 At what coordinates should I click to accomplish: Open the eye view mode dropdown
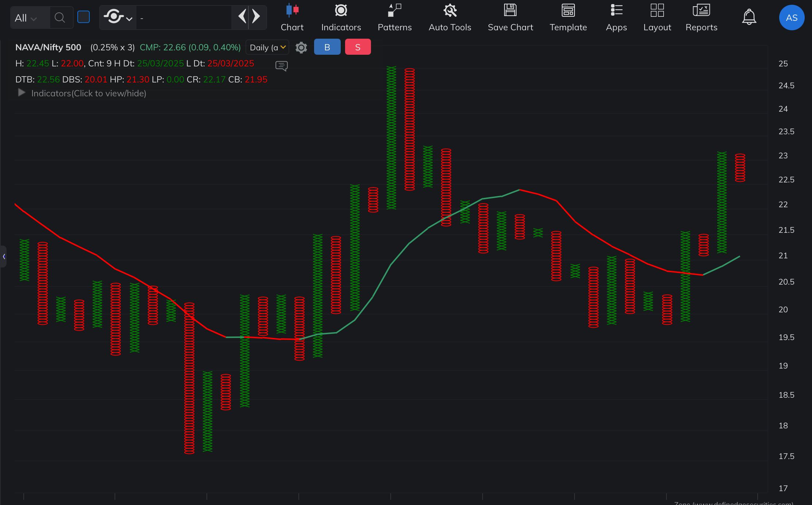click(118, 17)
